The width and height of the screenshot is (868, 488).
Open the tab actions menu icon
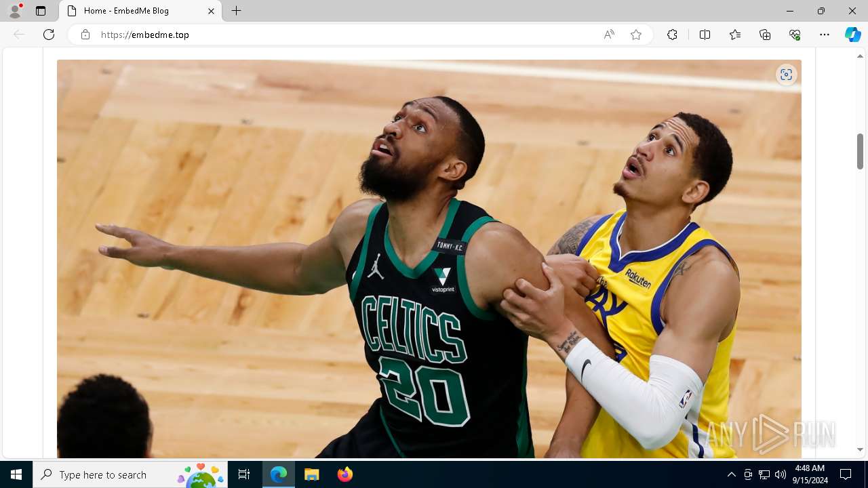(41, 11)
